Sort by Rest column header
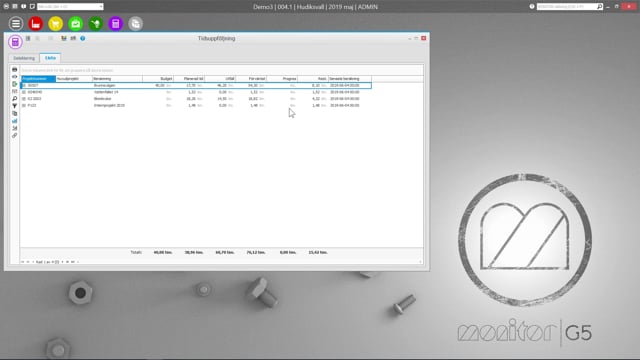 tap(313, 79)
